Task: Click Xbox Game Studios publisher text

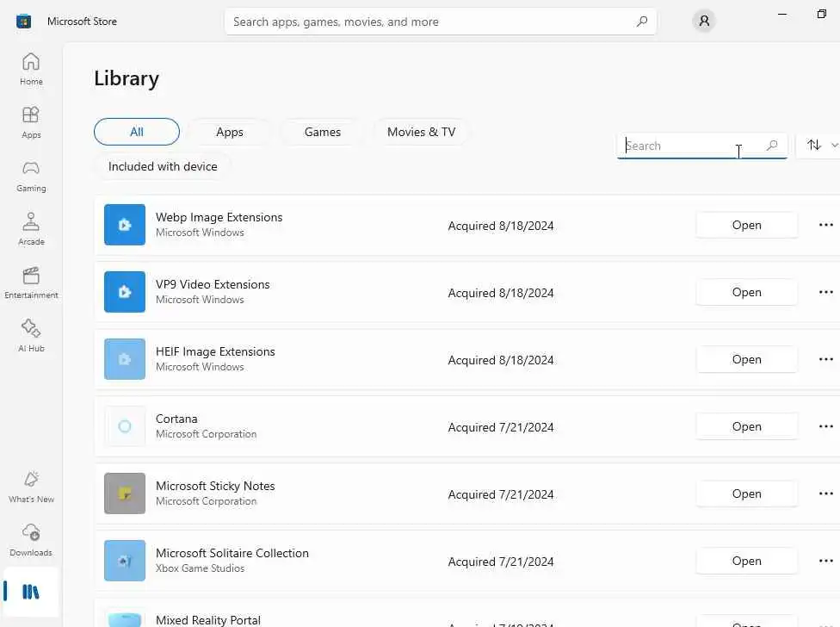Action: (200, 568)
